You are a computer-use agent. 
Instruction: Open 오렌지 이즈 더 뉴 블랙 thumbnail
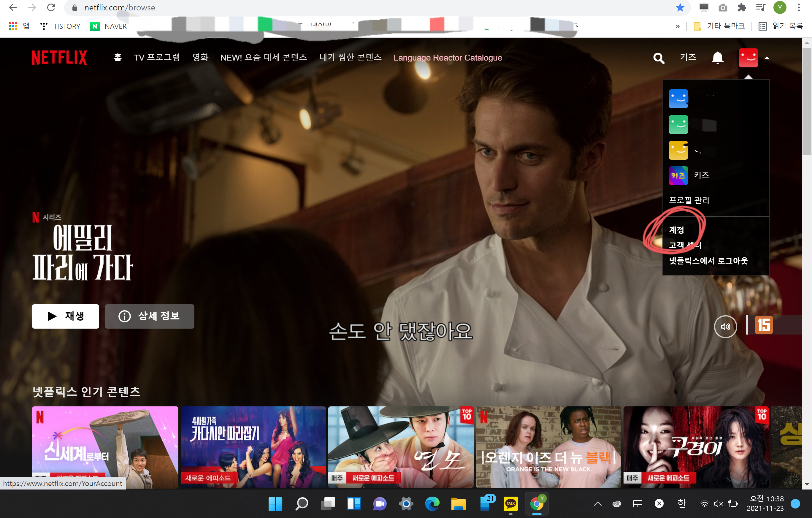click(x=548, y=447)
